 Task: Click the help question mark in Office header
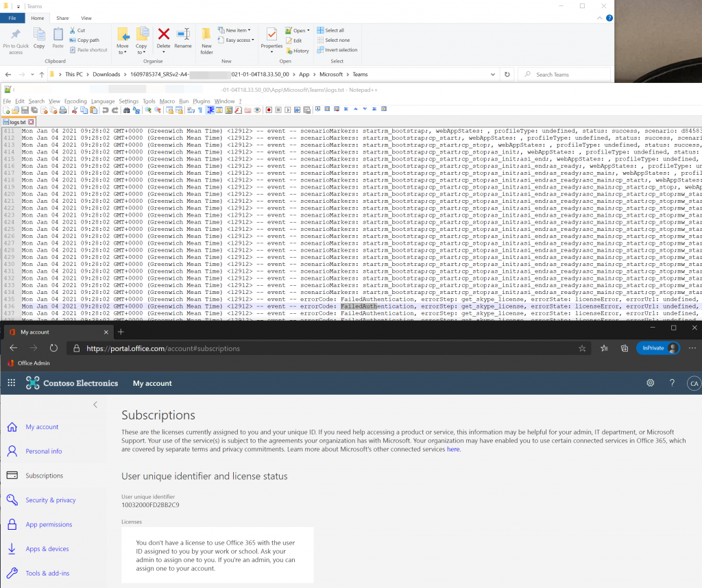(x=672, y=382)
